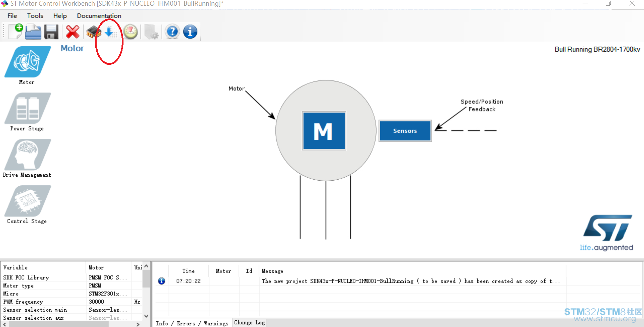Screen dimensions: 644x327
Task: Click the Motor column header in the variable table
Action: pos(108,267)
